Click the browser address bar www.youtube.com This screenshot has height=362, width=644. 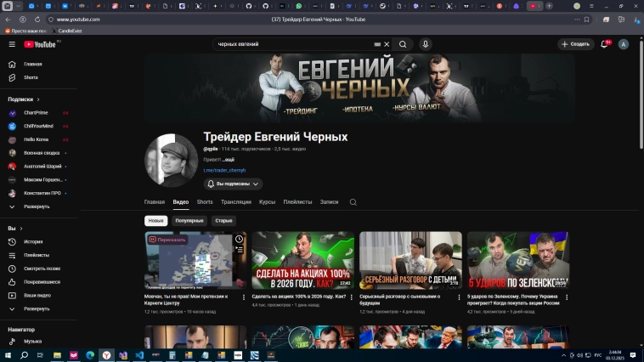point(78,20)
